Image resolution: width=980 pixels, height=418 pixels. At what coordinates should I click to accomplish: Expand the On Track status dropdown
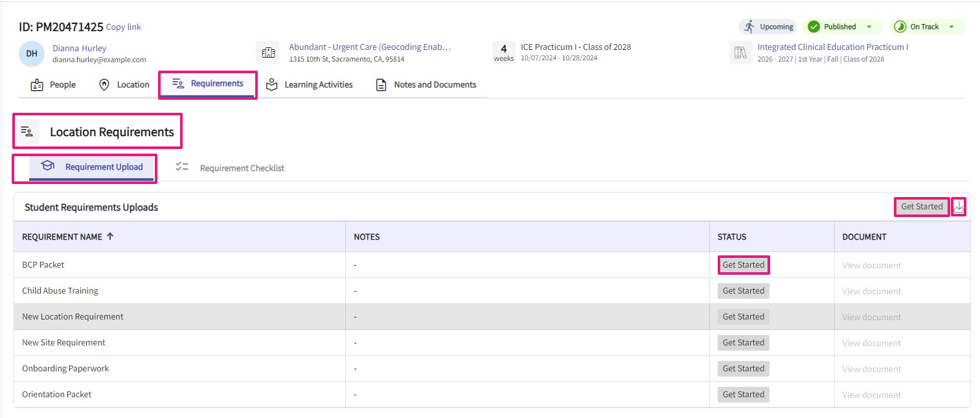coord(952,27)
